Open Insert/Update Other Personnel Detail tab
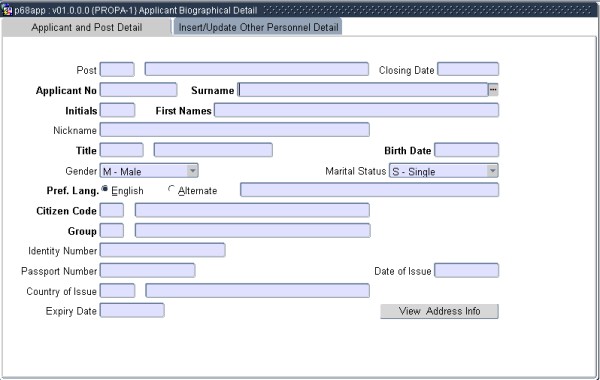Viewport: 600px width, 380px height. point(258,28)
